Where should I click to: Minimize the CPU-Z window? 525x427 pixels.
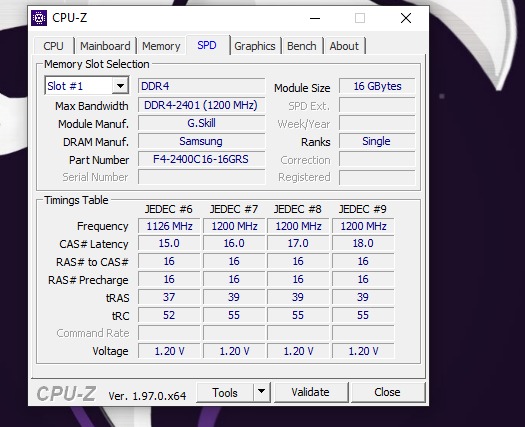315,18
